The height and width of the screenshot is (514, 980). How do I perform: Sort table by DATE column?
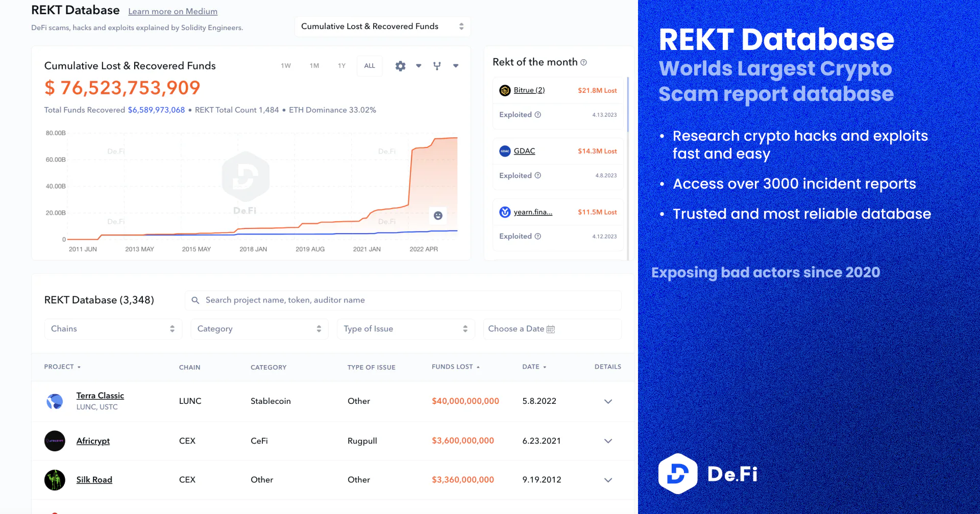point(534,367)
